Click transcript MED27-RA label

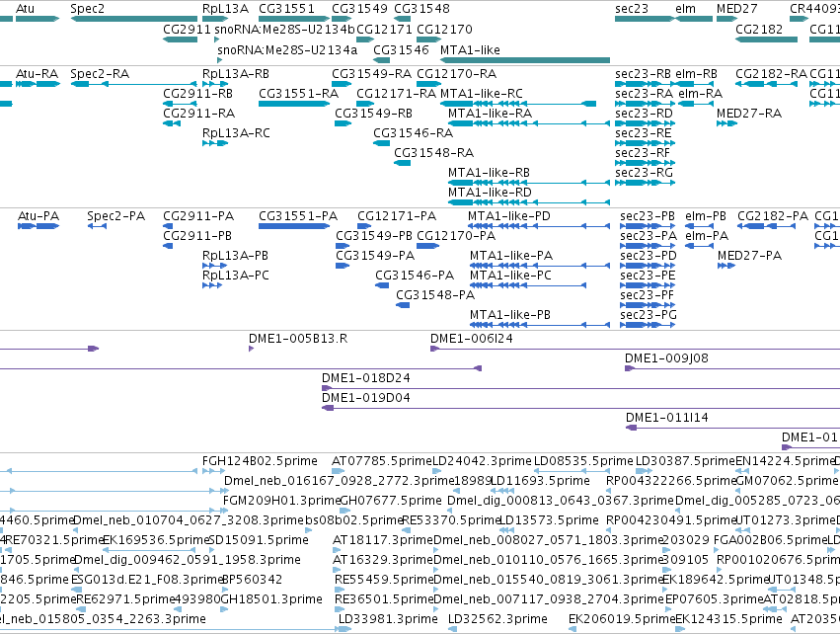[x=749, y=114]
